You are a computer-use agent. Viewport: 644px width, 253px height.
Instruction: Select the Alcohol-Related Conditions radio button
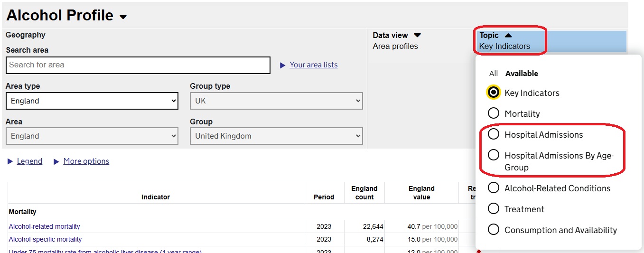[494, 188]
